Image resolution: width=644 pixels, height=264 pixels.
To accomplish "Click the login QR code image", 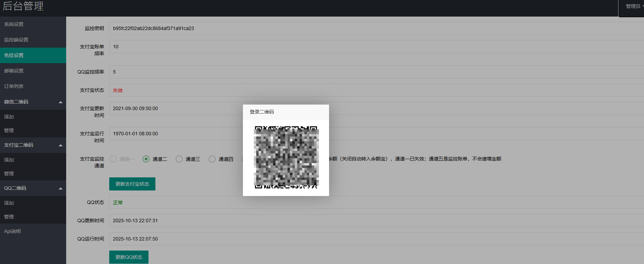I will tap(286, 157).
